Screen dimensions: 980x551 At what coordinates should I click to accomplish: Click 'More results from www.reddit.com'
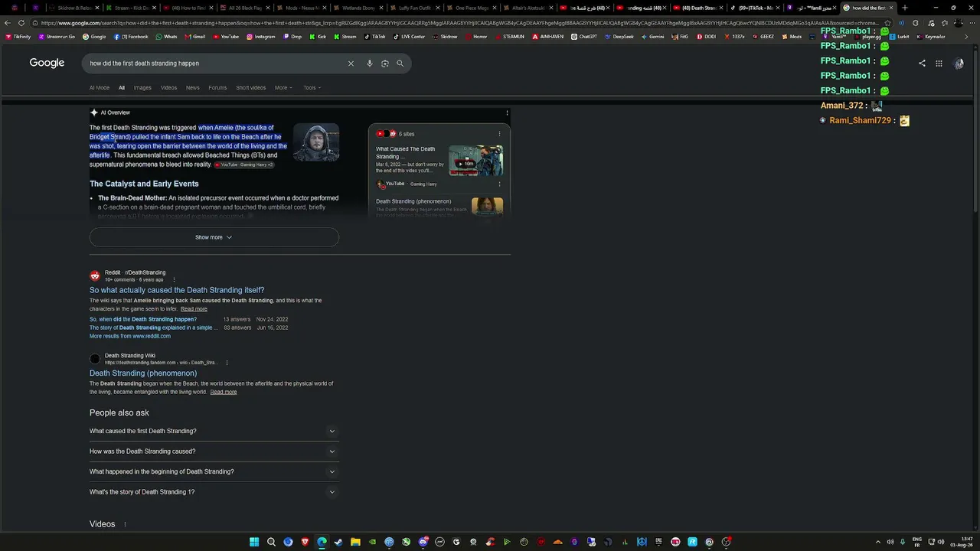point(130,336)
